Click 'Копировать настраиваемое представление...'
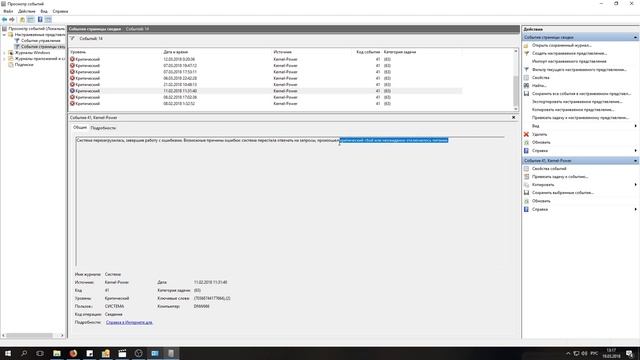Viewport: 640px width, 360px height. (x=573, y=110)
